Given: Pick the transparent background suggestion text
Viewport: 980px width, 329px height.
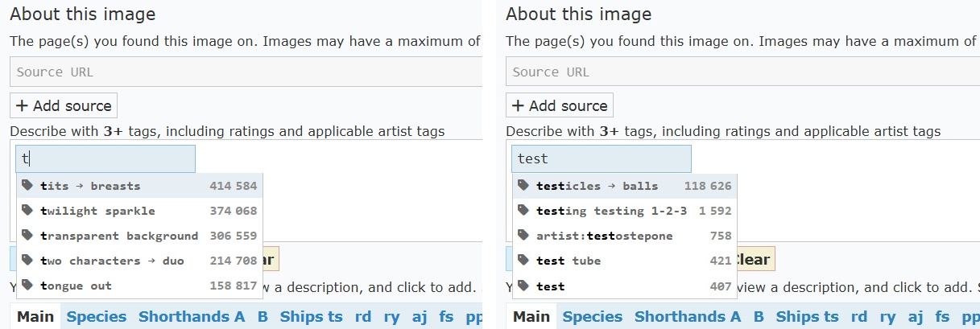Looking at the screenshot, I should click(x=118, y=236).
